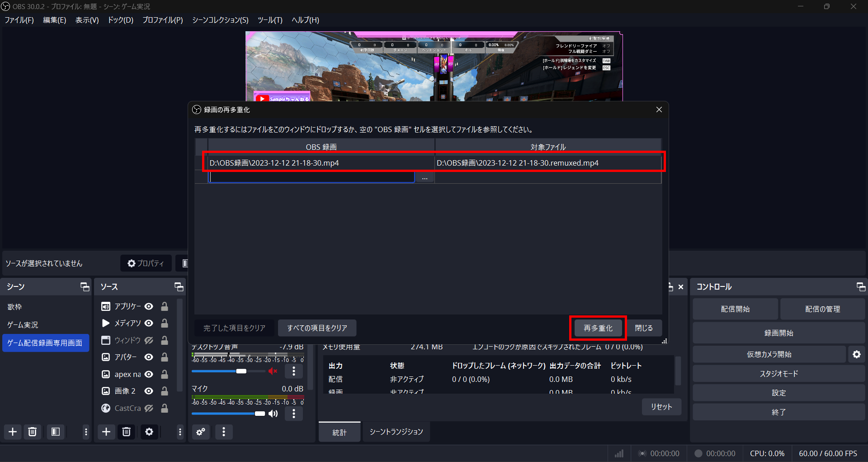The image size is (868, 462).
Task: Remove selected source with trash icon
Action: click(127, 432)
